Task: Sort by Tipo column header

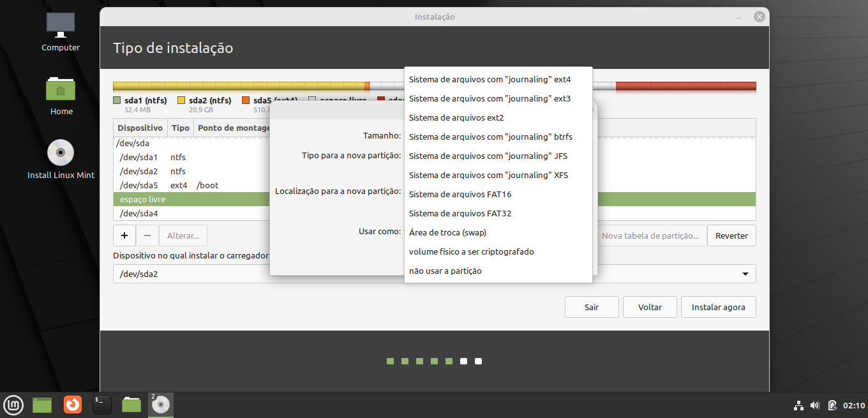Action: coord(181,128)
